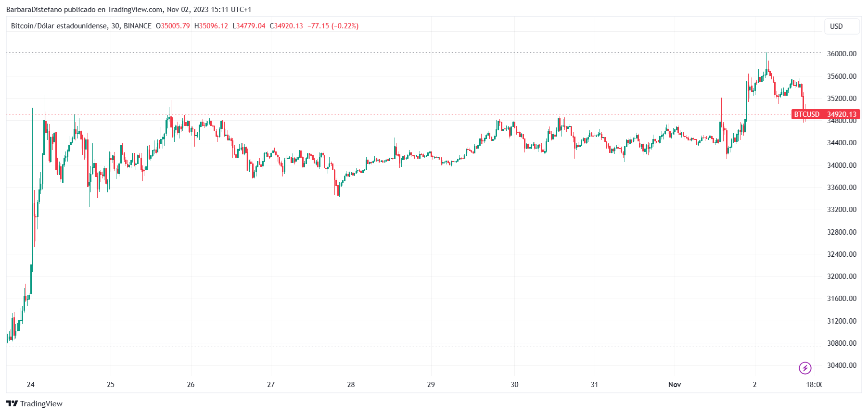Select the 18:00 time axis label

pyautogui.click(x=814, y=384)
